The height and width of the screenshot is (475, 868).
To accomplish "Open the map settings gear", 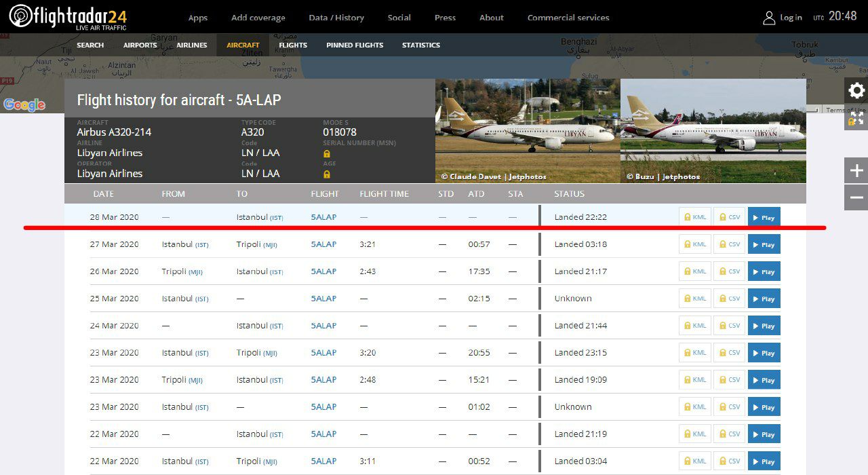I will (856, 90).
